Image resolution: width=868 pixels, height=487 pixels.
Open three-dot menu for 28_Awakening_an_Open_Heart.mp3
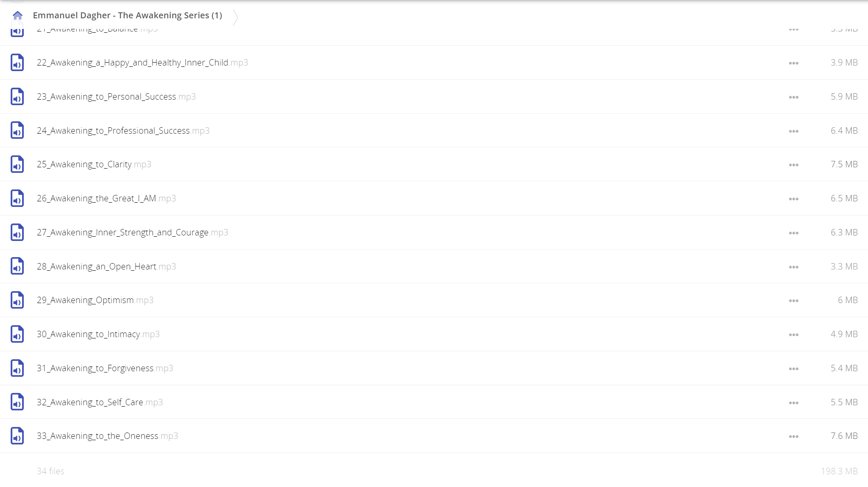coord(794,267)
